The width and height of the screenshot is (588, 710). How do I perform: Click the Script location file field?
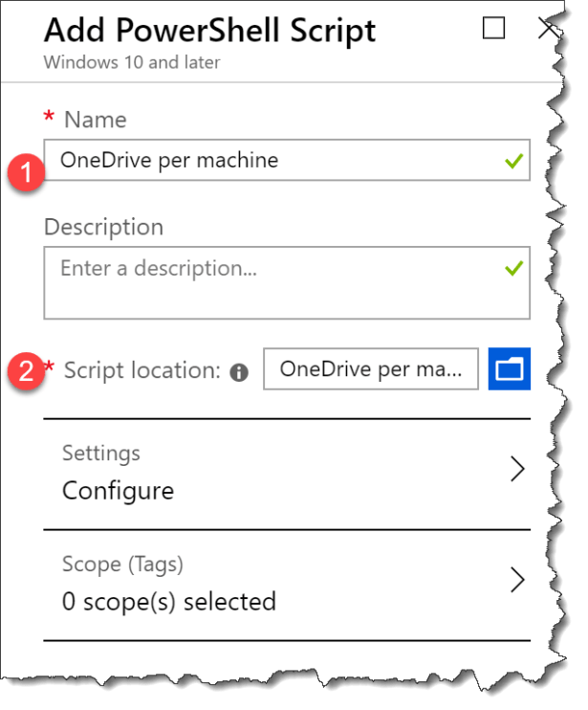[371, 368]
